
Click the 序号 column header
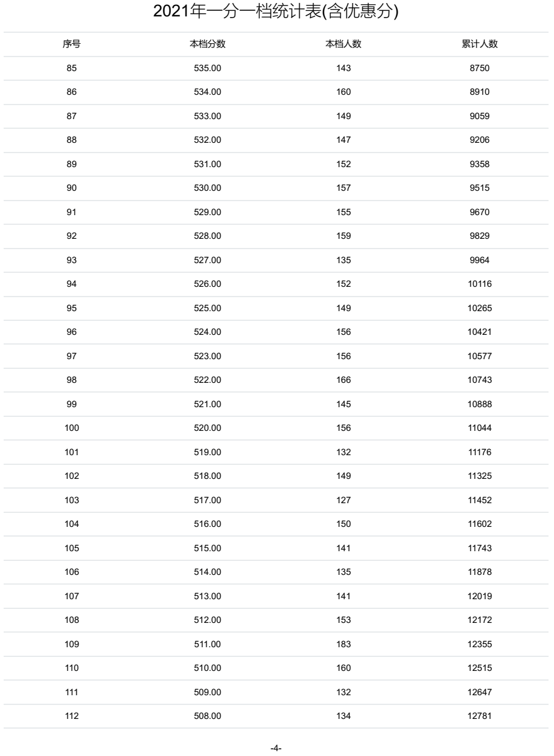72,44
